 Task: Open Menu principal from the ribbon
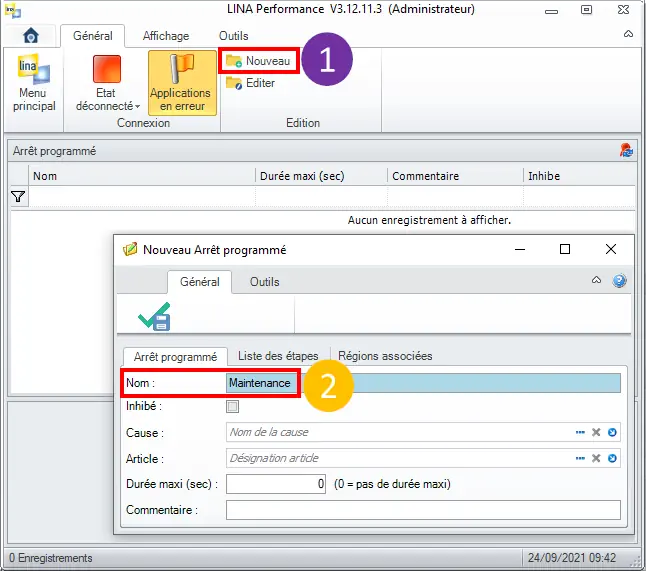coord(34,84)
